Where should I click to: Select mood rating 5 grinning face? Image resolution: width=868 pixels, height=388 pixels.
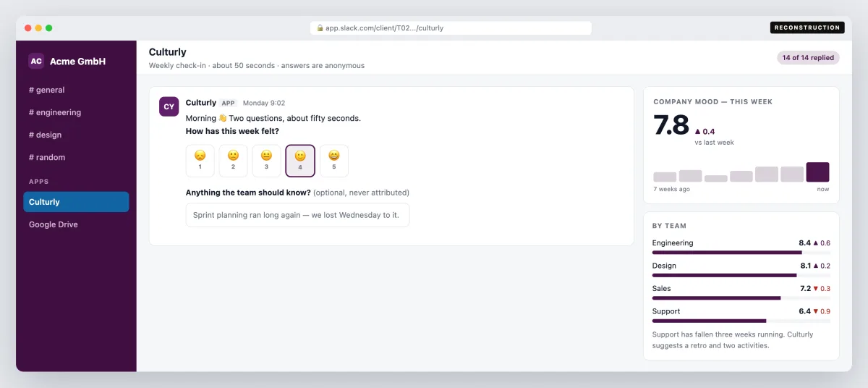coord(333,161)
